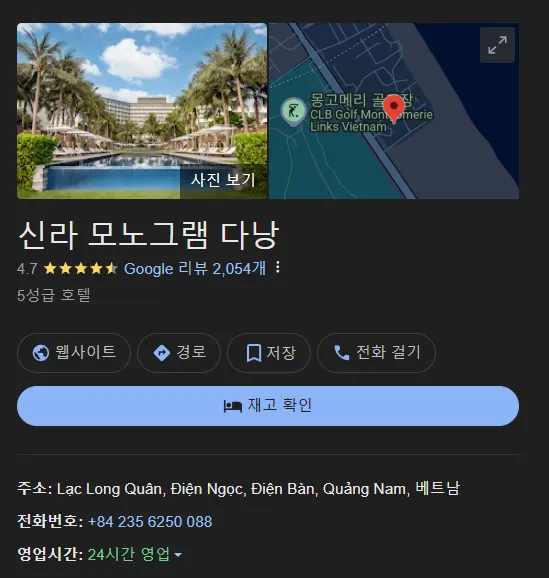Expand the map with the fullscreen arrows icon
Viewport: 549px width, 578px height.
pyautogui.click(x=497, y=45)
